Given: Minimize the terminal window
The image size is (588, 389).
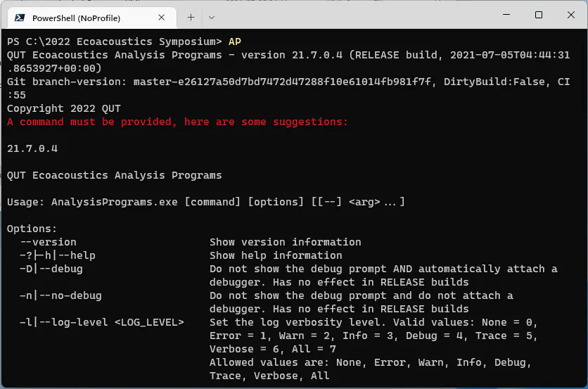Looking at the screenshot, I should pos(506,15).
